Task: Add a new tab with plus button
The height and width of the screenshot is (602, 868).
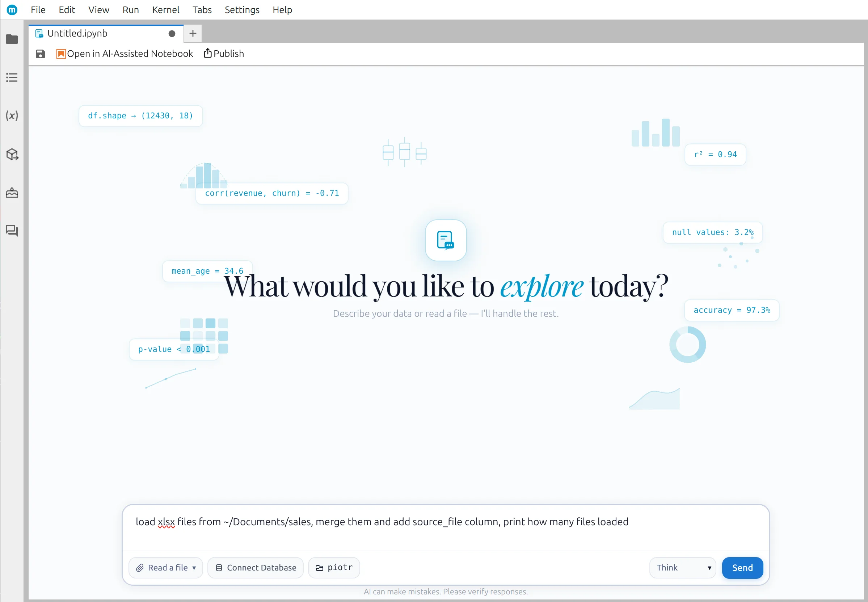Action: coord(193,34)
